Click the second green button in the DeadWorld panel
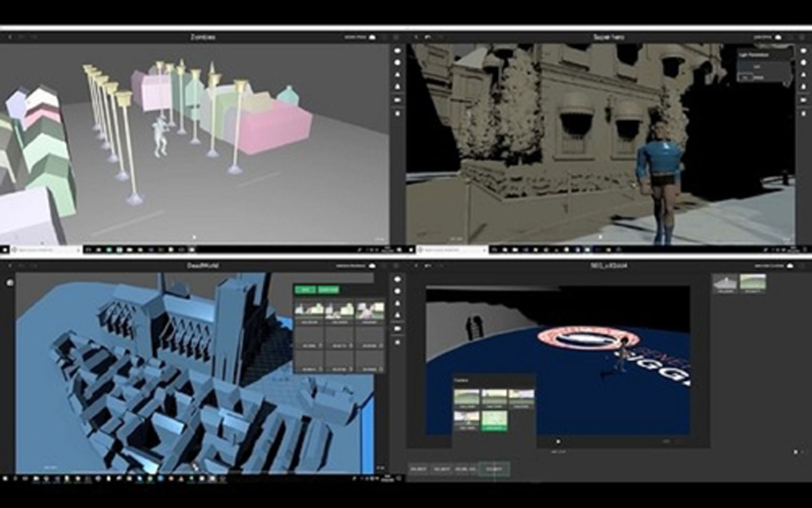Image resolution: width=812 pixels, height=508 pixels. [x=328, y=290]
